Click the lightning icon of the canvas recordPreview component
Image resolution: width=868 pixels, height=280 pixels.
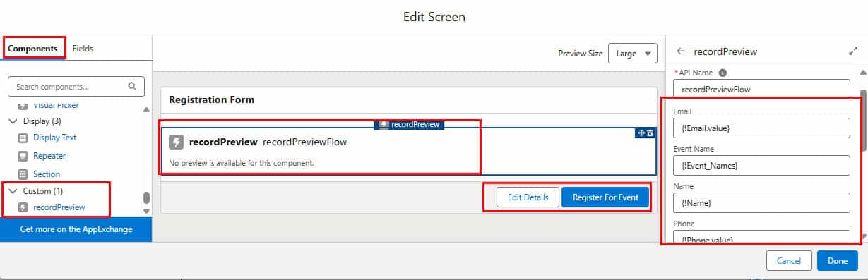tap(177, 142)
